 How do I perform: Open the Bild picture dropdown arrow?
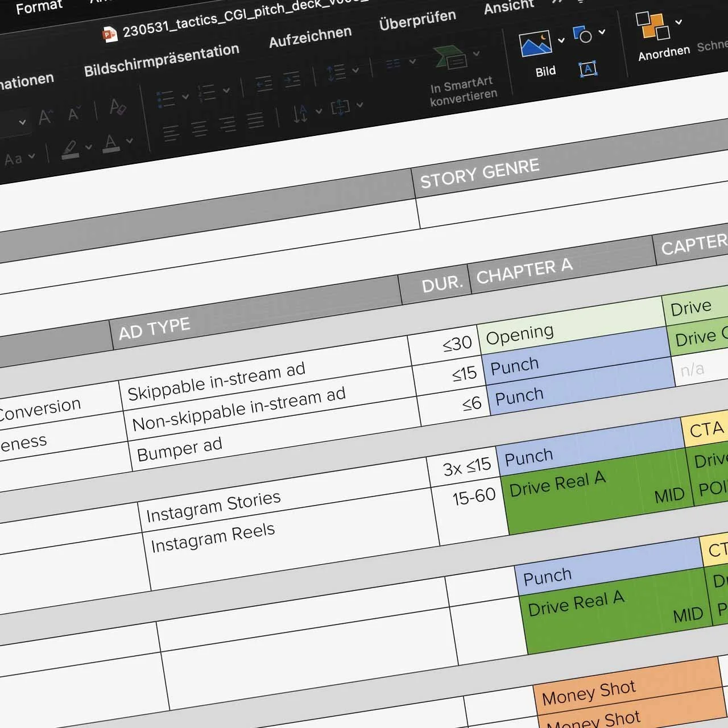561,40
